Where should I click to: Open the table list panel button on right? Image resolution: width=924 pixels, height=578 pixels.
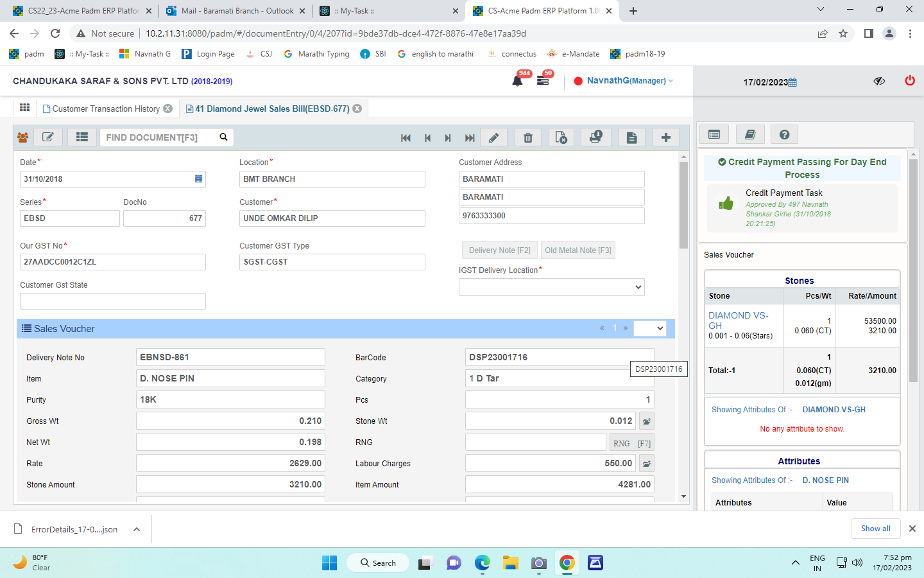click(714, 134)
